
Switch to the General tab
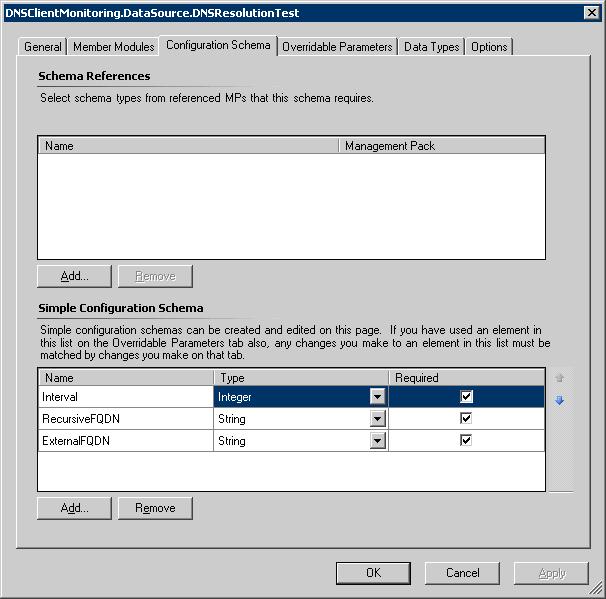pyautogui.click(x=43, y=47)
